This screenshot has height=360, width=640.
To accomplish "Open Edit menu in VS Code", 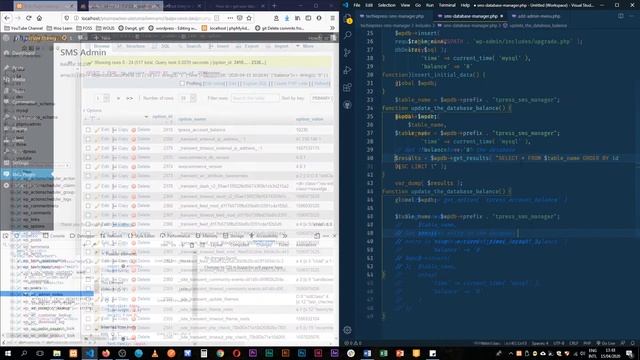I will (x=369, y=5).
